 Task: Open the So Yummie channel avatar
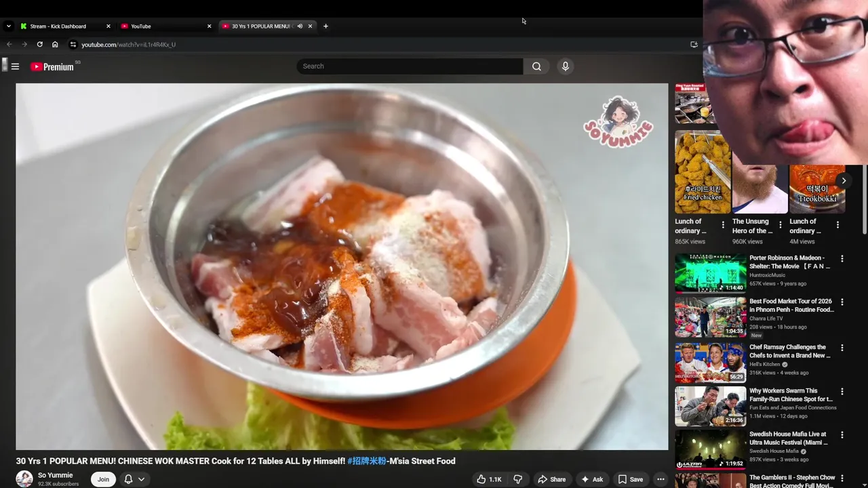click(24, 479)
